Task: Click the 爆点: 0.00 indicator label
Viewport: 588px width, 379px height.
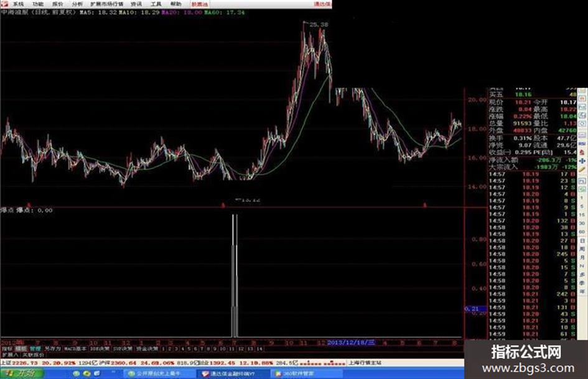Action: click(34, 210)
